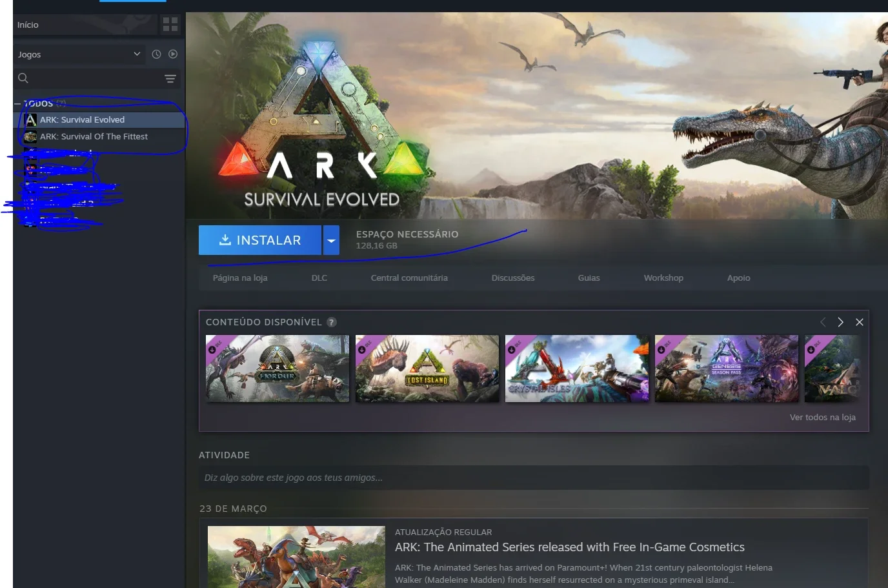
Task: Open the Workshop tab
Action: (663, 278)
